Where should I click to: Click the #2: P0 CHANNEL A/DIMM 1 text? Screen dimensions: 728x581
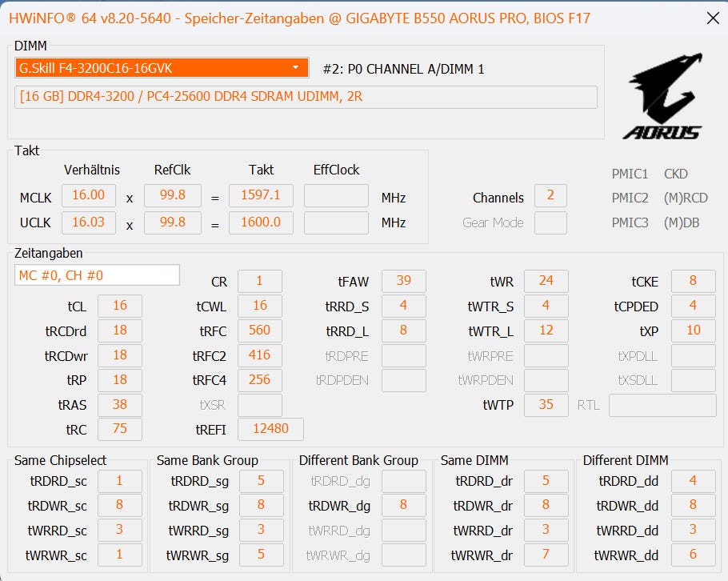pyautogui.click(x=403, y=69)
